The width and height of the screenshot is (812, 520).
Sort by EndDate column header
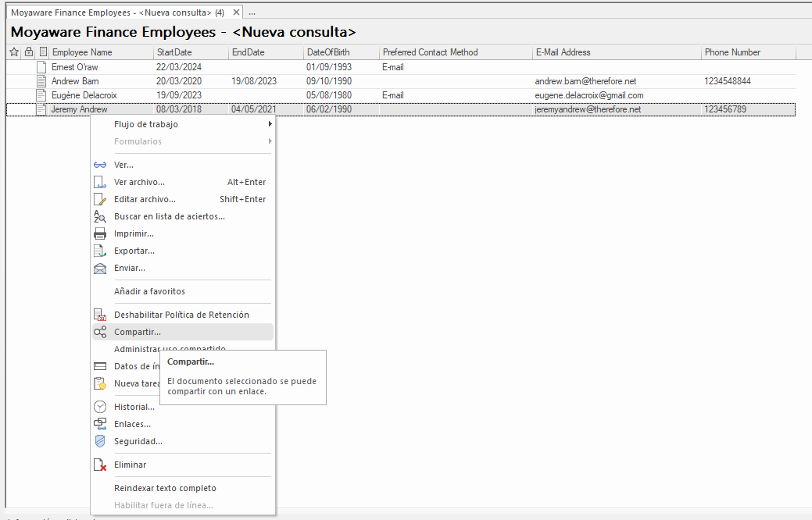(266, 52)
